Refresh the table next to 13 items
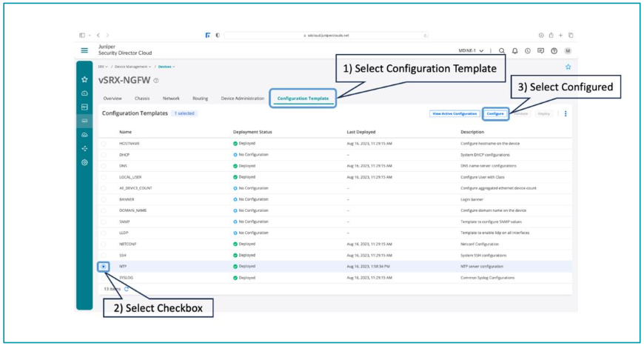 click(126, 289)
